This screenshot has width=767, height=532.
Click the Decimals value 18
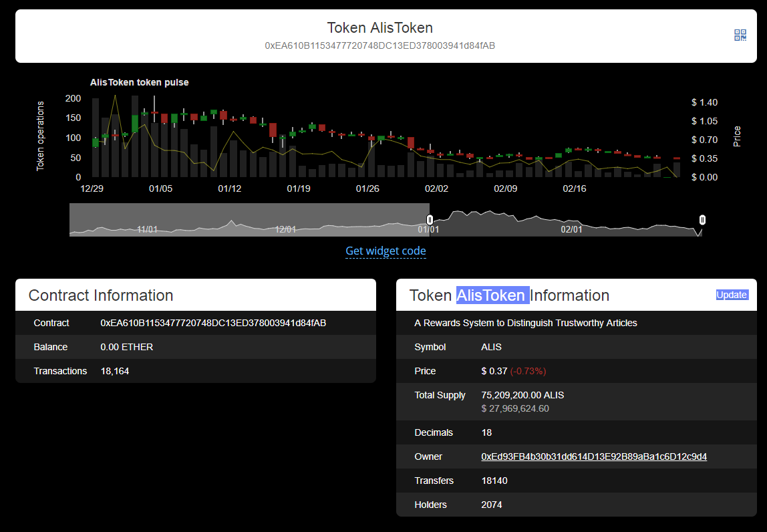[x=486, y=432]
